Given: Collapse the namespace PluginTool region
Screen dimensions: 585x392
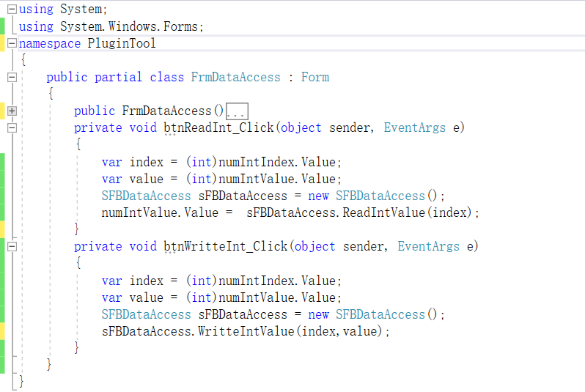Looking at the screenshot, I should click(x=12, y=43).
